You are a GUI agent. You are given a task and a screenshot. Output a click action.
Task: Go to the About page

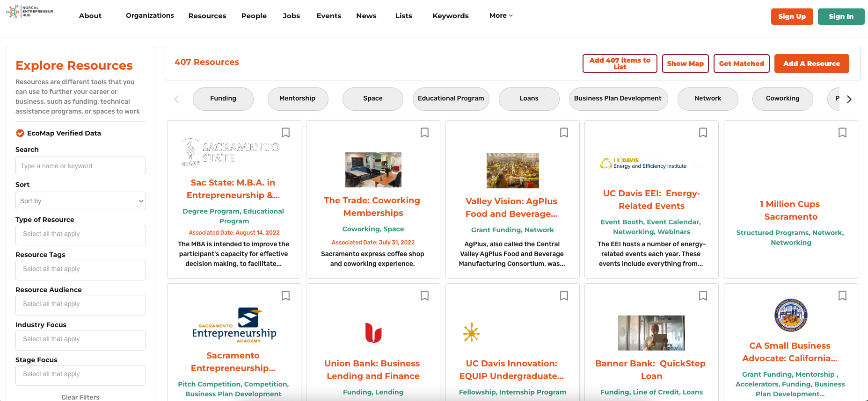[90, 16]
